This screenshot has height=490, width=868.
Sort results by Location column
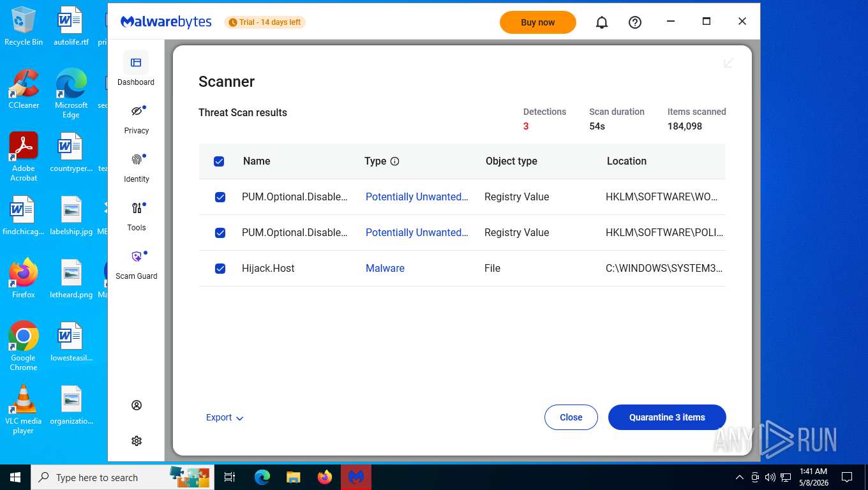(627, 161)
